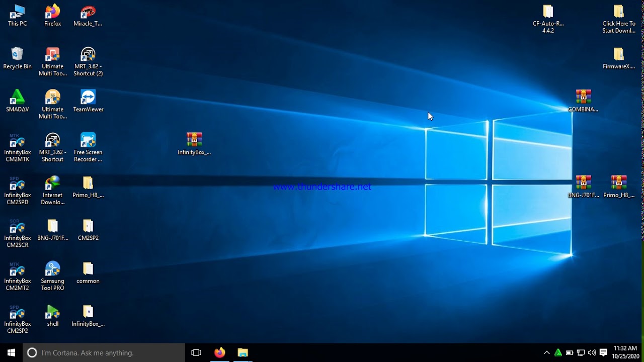This screenshot has height=362, width=644.
Task: Open the network tray icon
Action: point(581,352)
